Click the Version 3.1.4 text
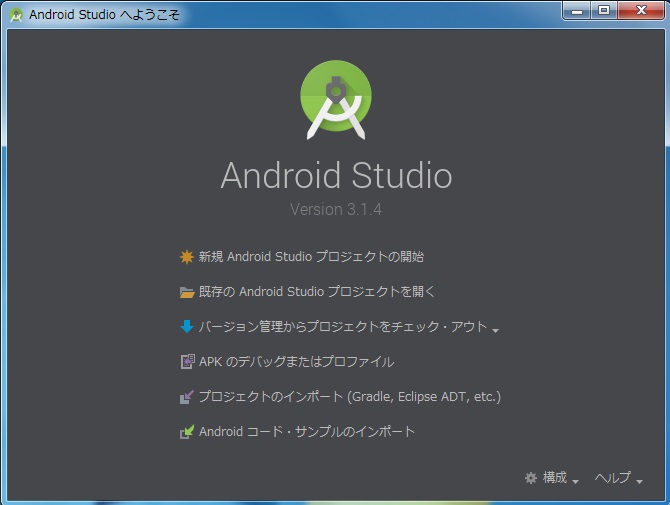Image resolution: width=670 pixels, height=505 pixels. tap(336, 209)
